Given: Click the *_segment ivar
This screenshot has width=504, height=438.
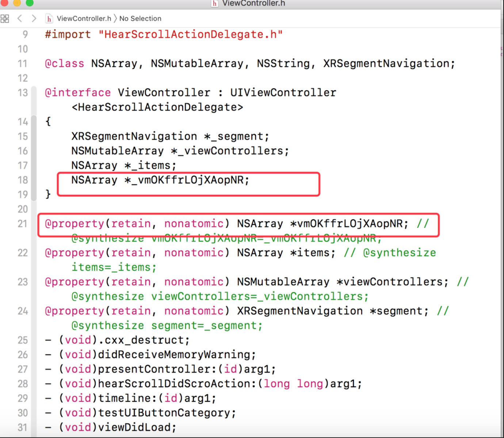Looking at the screenshot, I should click(236, 136).
